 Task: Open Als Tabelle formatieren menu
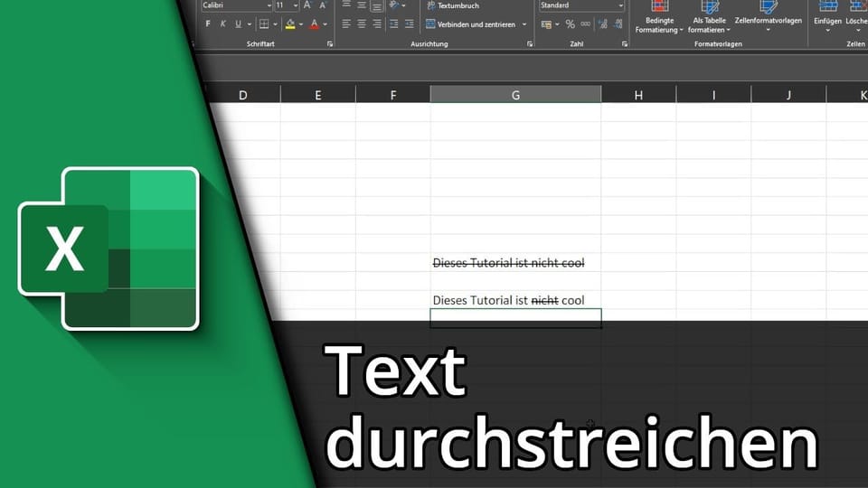click(709, 17)
